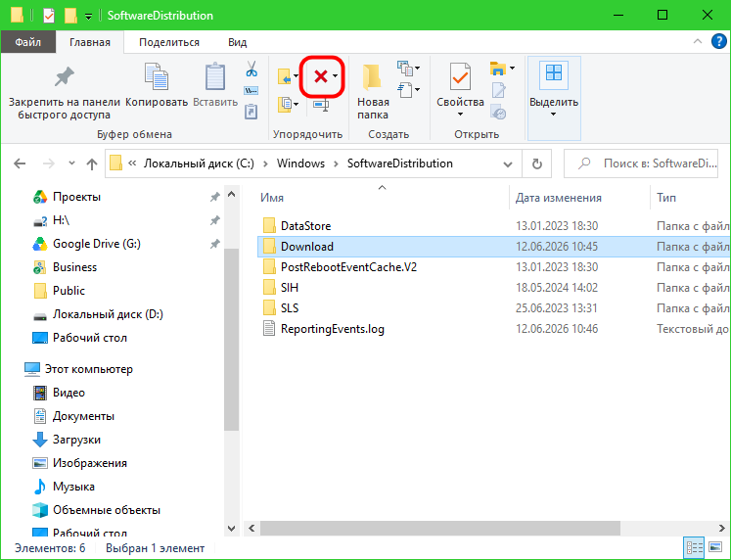Click the Копировать ribbon button
The height and width of the screenshot is (560, 731).
click(157, 86)
